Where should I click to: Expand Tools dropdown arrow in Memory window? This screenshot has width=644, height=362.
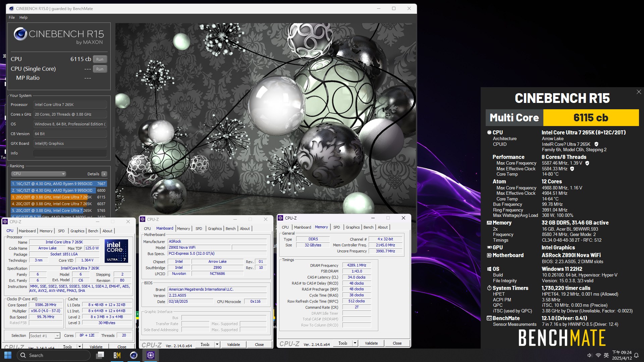pyautogui.click(x=355, y=343)
